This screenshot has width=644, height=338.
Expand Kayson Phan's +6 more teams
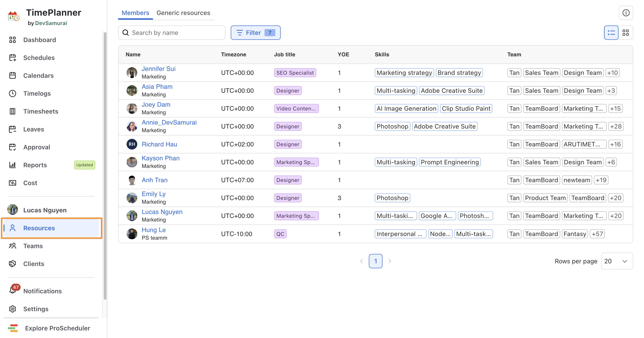(x=611, y=162)
